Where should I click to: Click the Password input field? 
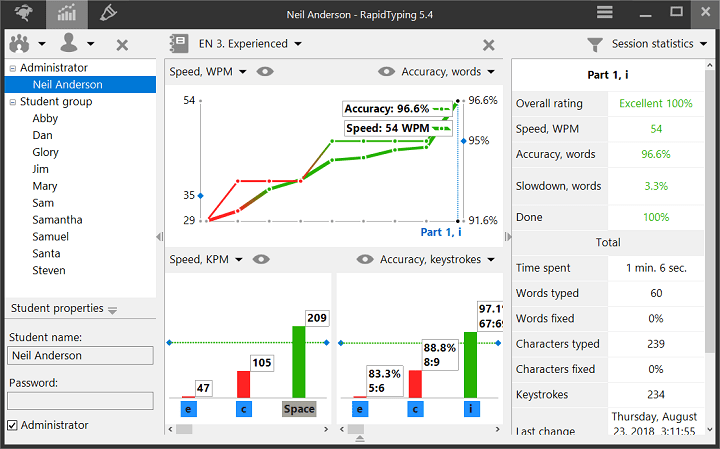tap(80, 401)
